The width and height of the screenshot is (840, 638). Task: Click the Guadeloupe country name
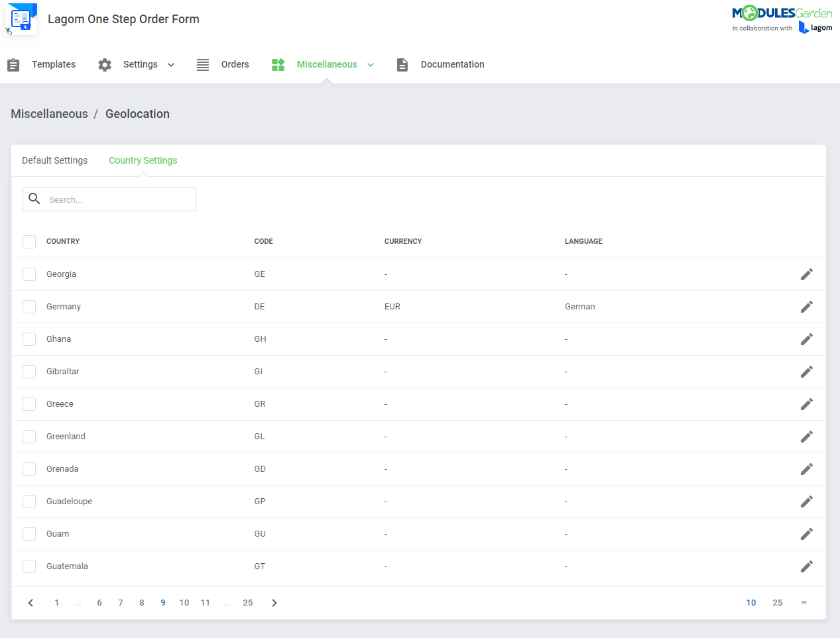pos(70,502)
